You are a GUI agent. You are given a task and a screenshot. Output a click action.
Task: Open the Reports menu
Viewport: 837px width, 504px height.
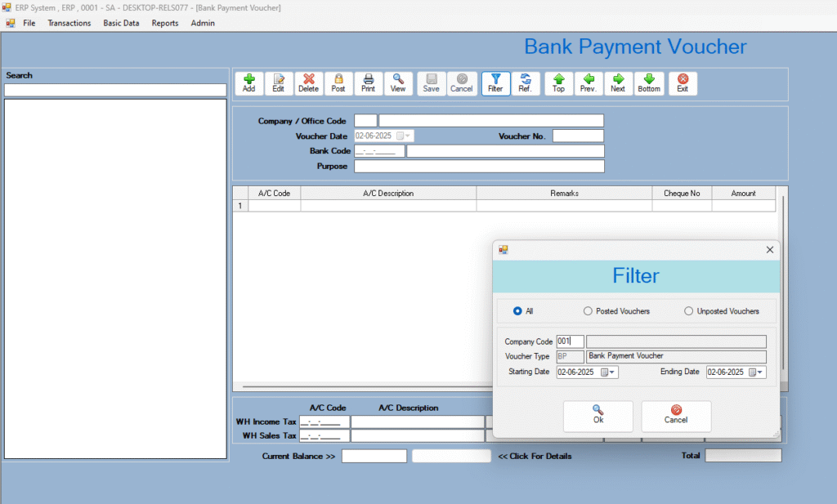(165, 23)
